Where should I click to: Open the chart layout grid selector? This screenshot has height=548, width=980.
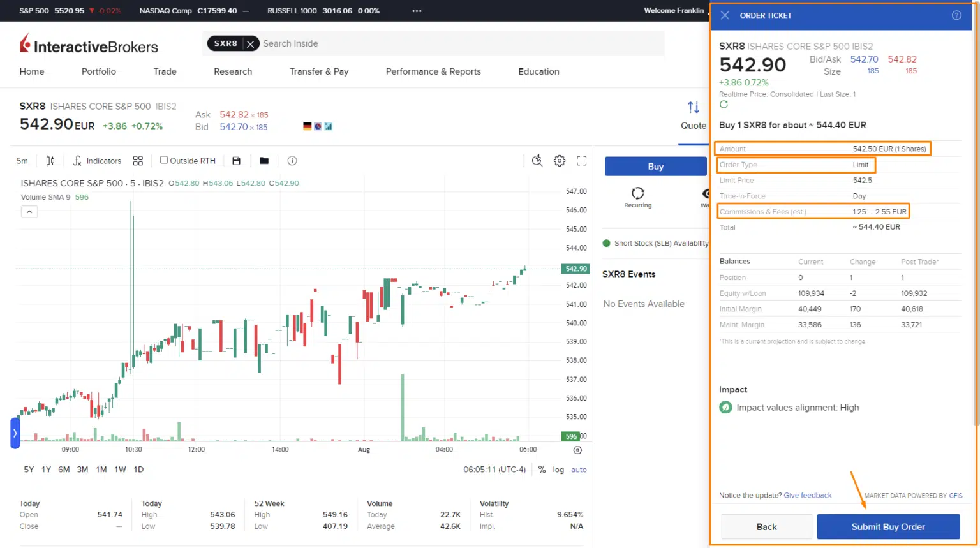pos(138,160)
